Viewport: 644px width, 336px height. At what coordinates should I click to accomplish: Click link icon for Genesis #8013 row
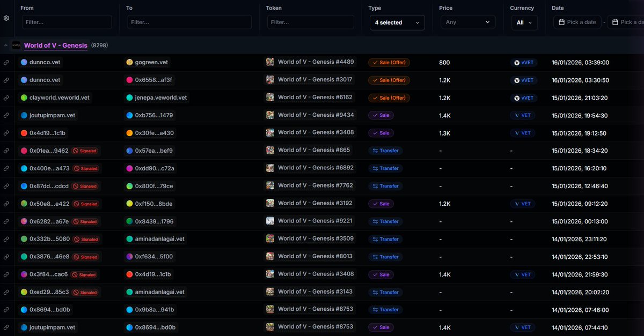pos(6,257)
